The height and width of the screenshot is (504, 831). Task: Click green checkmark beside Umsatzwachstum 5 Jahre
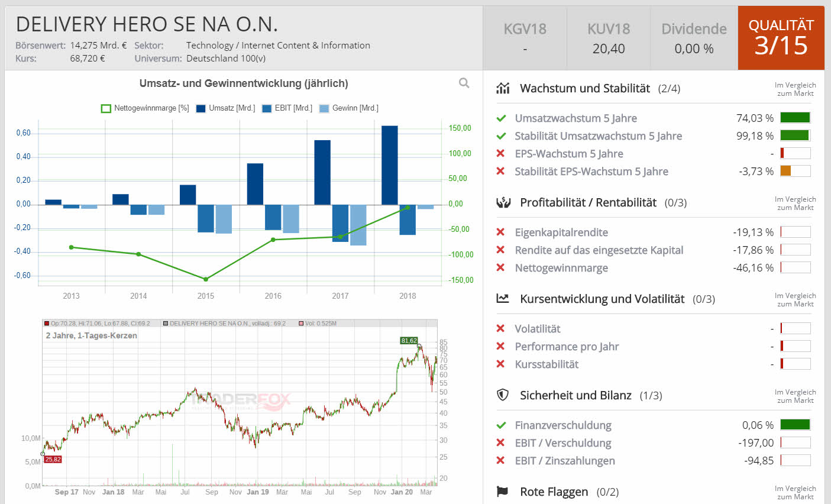click(x=501, y=118)
